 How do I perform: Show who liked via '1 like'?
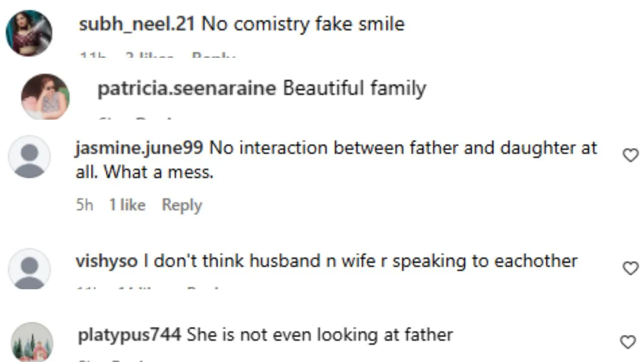point(127,205)
